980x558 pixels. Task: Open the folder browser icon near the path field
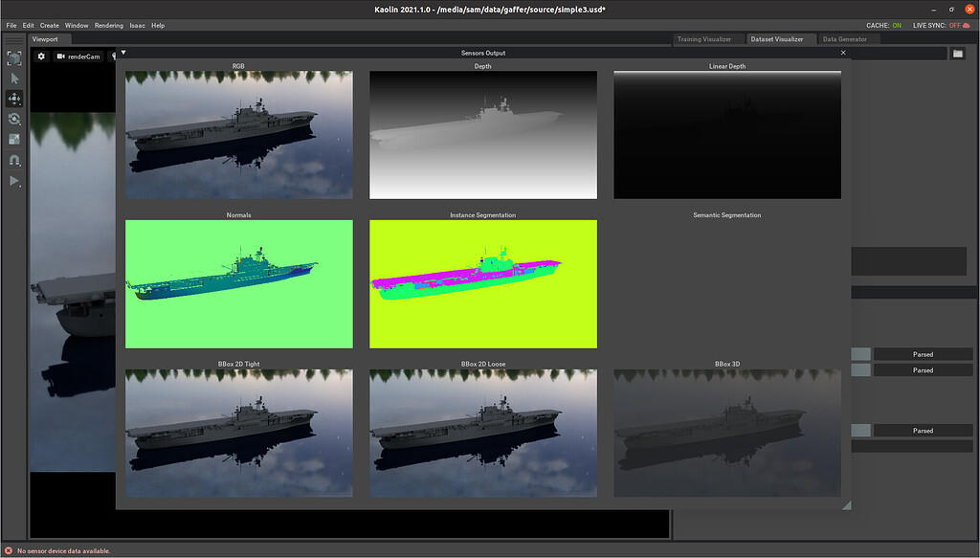[959, 54]
